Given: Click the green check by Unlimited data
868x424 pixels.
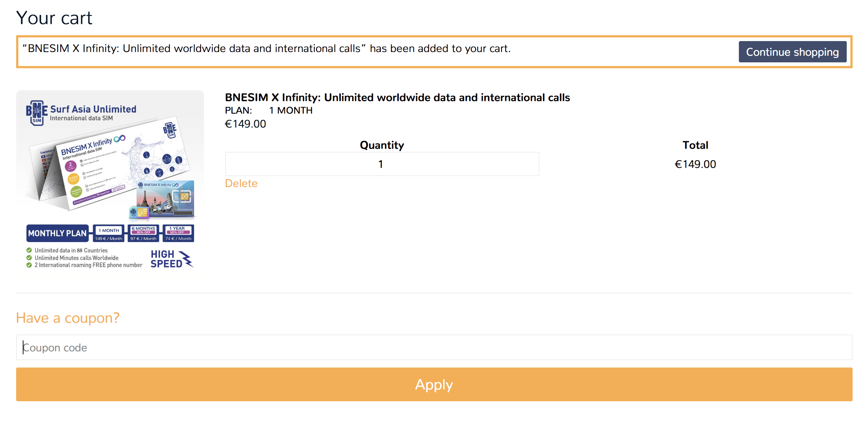Looking at the screenshot, I should point(29,250).
